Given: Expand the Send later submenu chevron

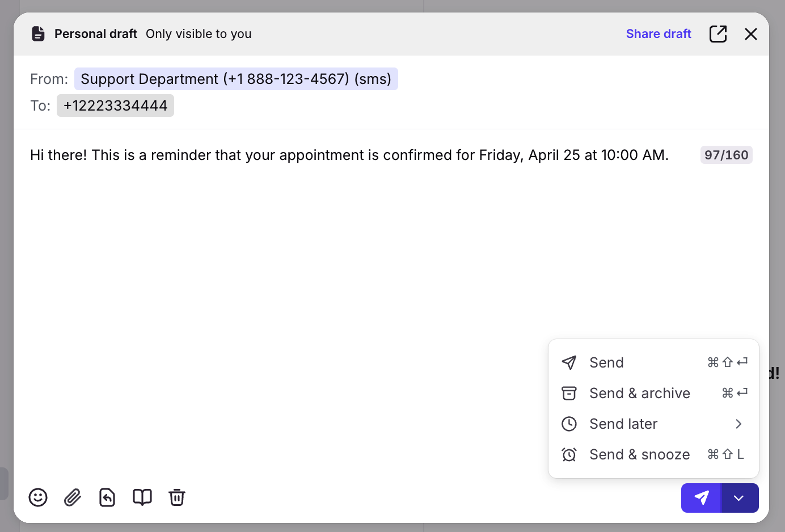Looking at the screenshot, I should click(x=738, y=424).
